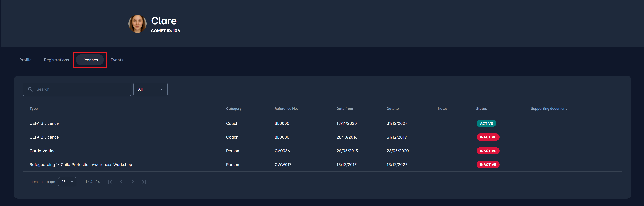The width and height of the screenshot is (644, 206).
Task: Go to next page arrow
Action: [132, 182]
